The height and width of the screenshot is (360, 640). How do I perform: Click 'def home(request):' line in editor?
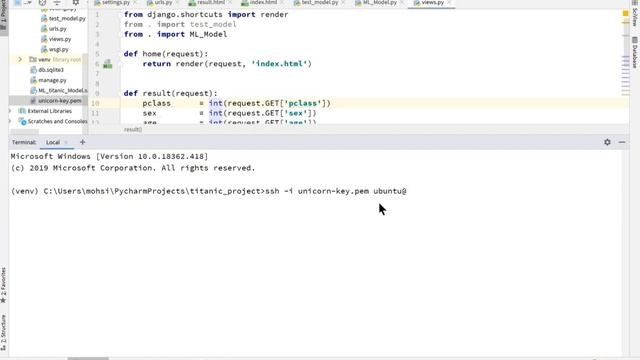click(x=166, y=54)
